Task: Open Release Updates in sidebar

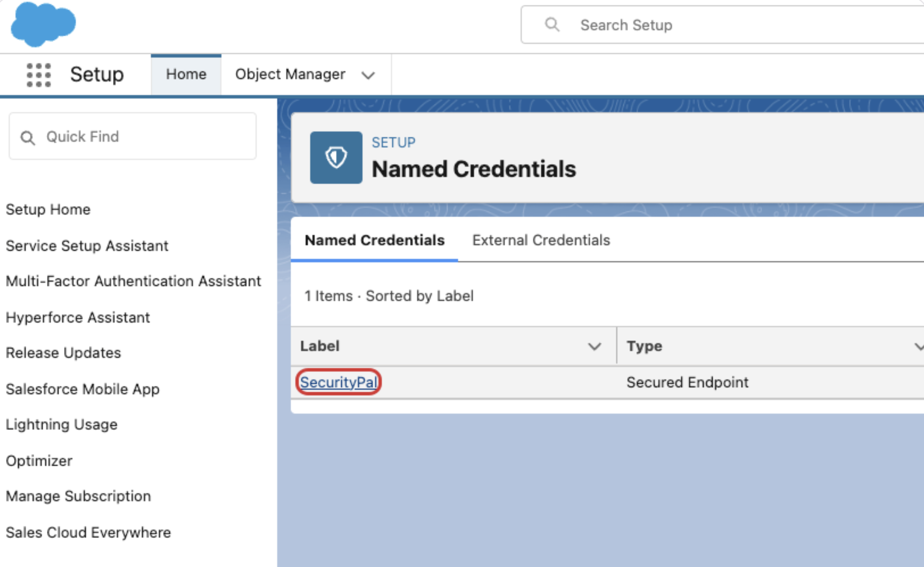Action: coord(63,353)
